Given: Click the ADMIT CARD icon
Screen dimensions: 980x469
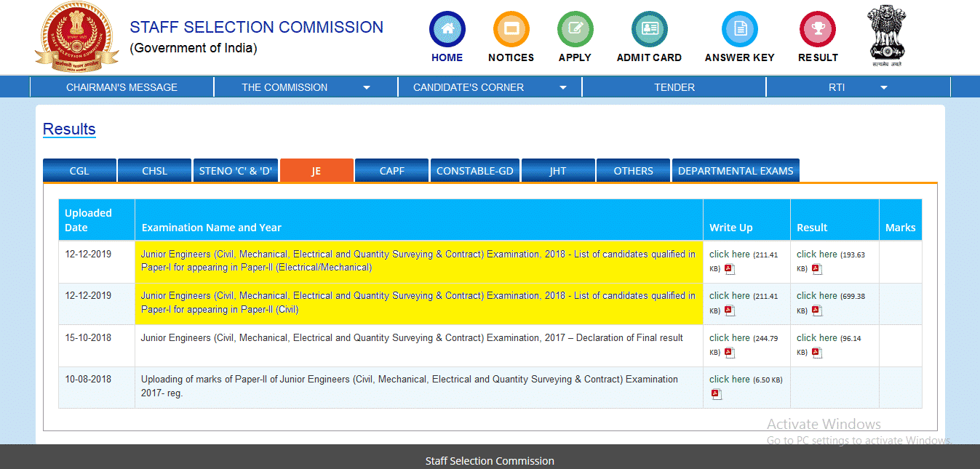Looking at the screenshot, I should point(648,28).
